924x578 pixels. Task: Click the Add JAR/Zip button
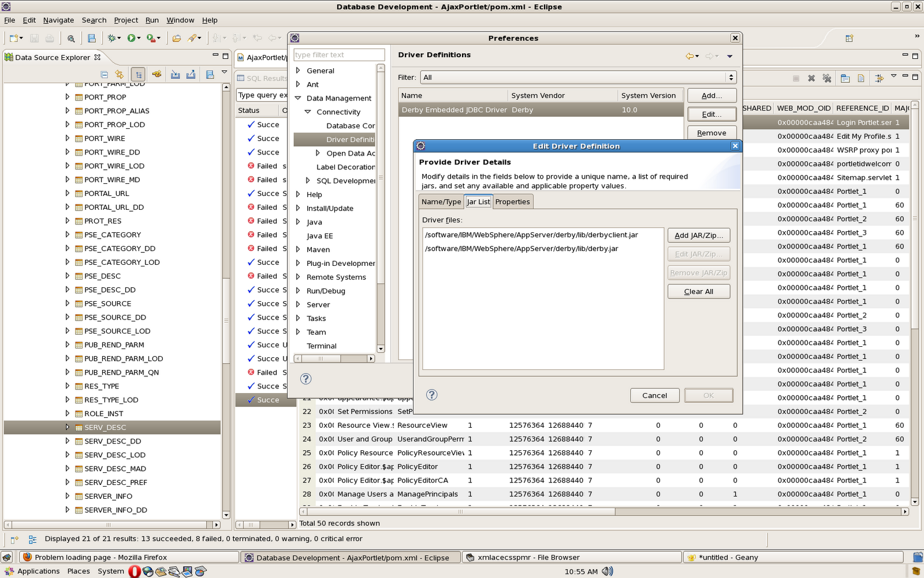[x=698, y=235]
